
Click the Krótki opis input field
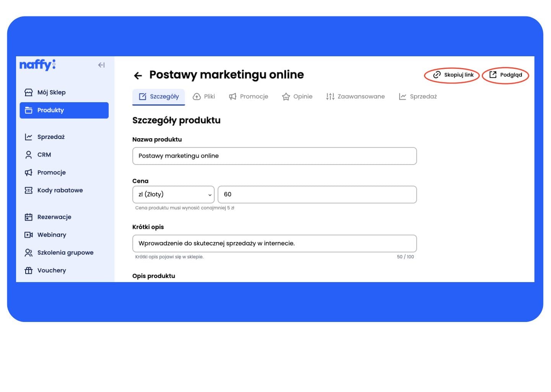(x=274, y=243)
